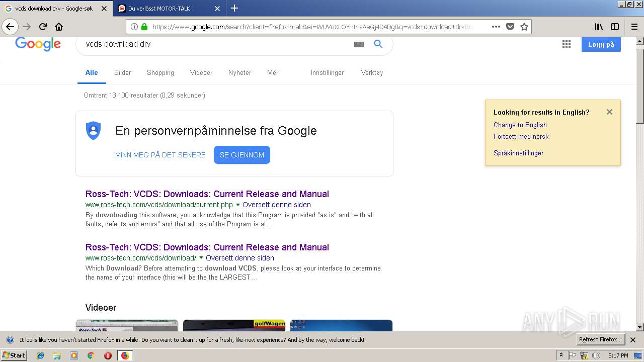
Task: Open Verktøy search tools
Action: (372, 73)
